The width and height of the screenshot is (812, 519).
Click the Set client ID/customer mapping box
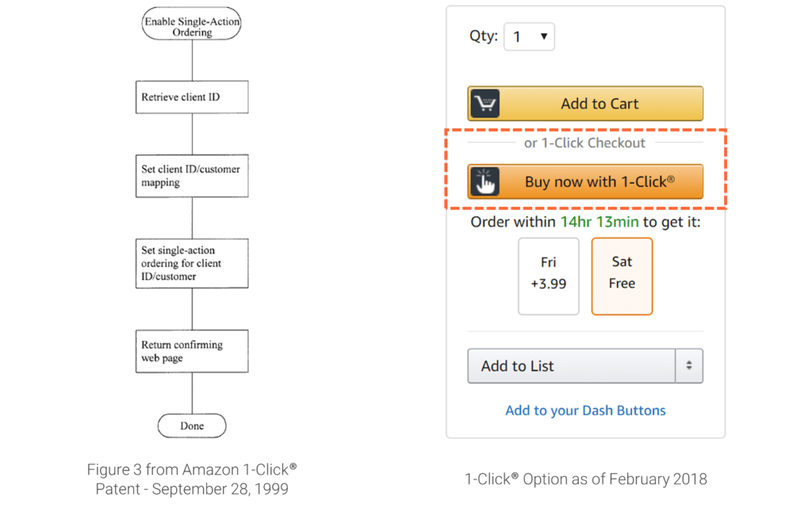[x=192, y=176]
